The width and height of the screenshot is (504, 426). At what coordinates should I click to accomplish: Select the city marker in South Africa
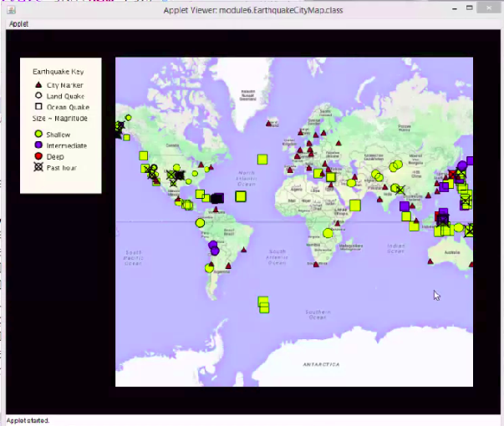[x=318, y=264]
